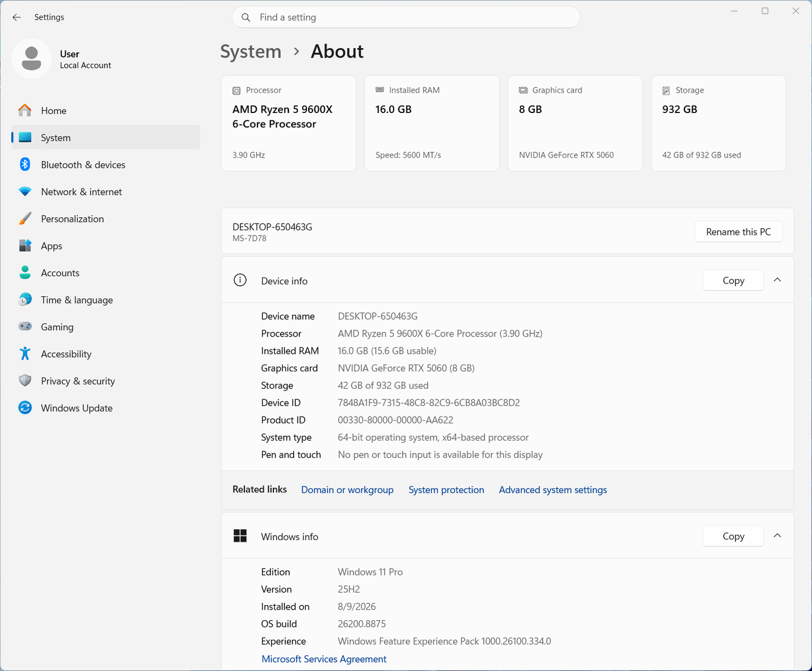Open Accessibility settings

(x=106, y=354)
